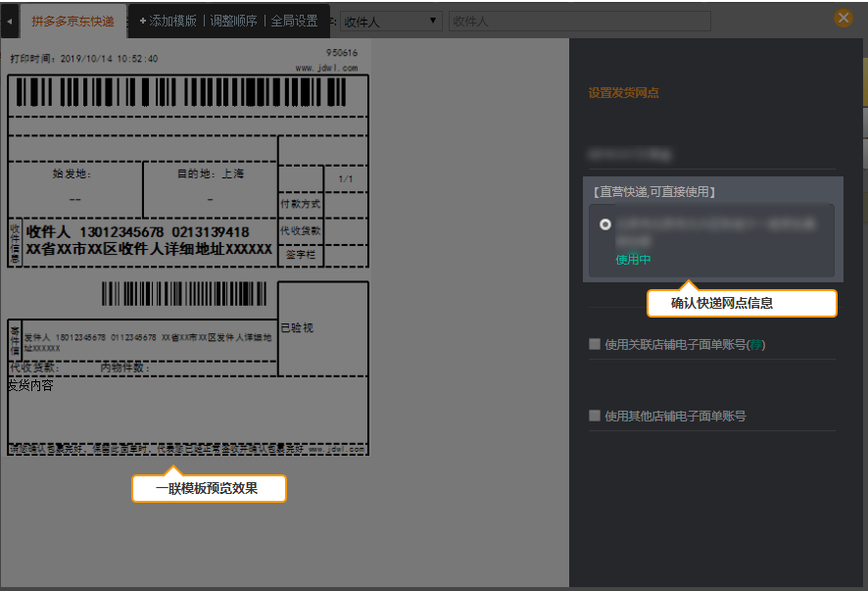The height and width of the screenshot is (591, 868).
Task: Click the left arrow beside template tabs
Action: [x=10, y=22]
